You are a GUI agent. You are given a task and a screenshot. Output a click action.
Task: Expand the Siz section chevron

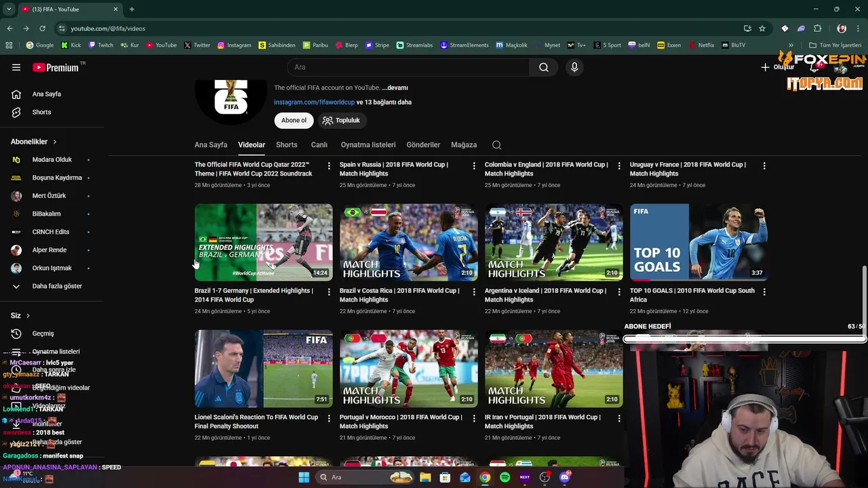point(28,316)
